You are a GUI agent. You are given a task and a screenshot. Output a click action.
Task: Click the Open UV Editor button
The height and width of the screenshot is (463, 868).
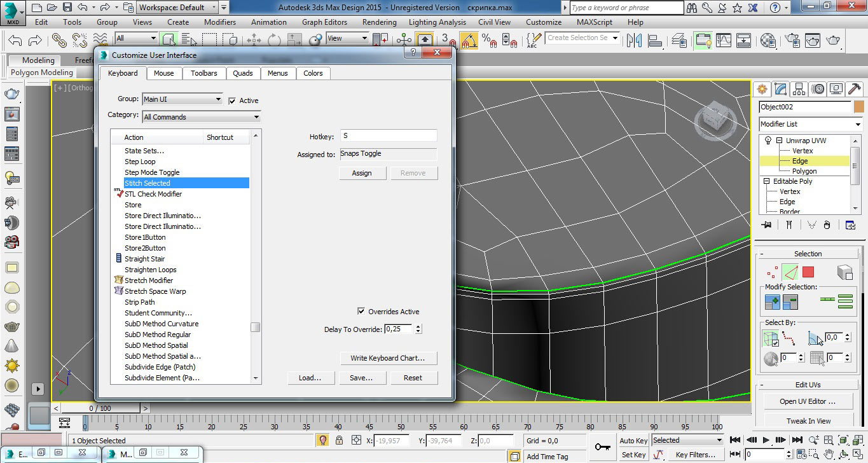808,401
